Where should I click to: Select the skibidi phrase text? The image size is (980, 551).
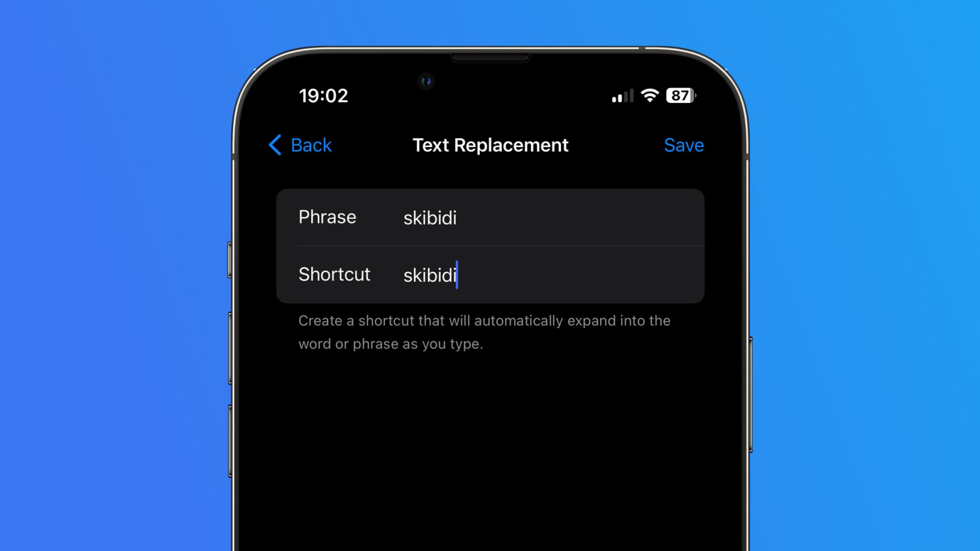click(x=430, y=217)
